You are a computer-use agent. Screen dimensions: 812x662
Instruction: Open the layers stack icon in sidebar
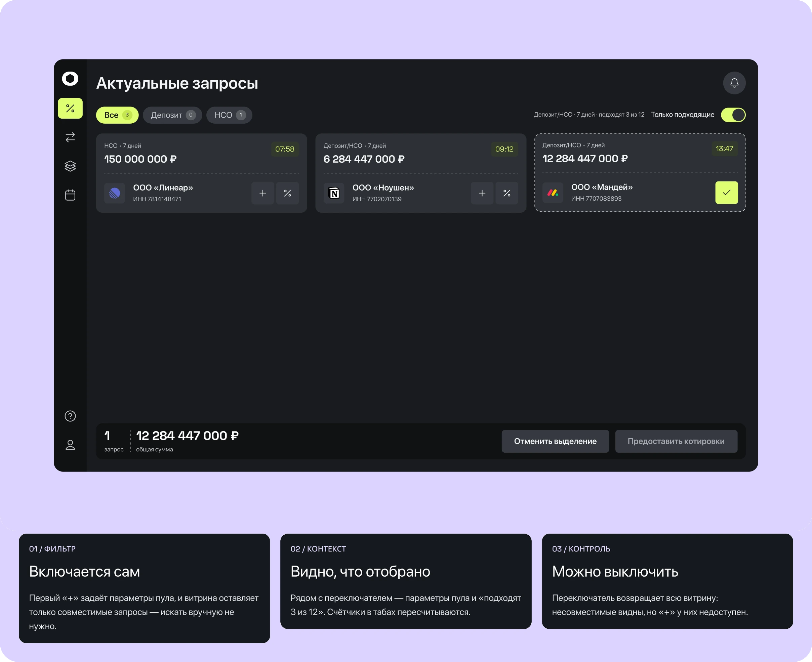70,166
